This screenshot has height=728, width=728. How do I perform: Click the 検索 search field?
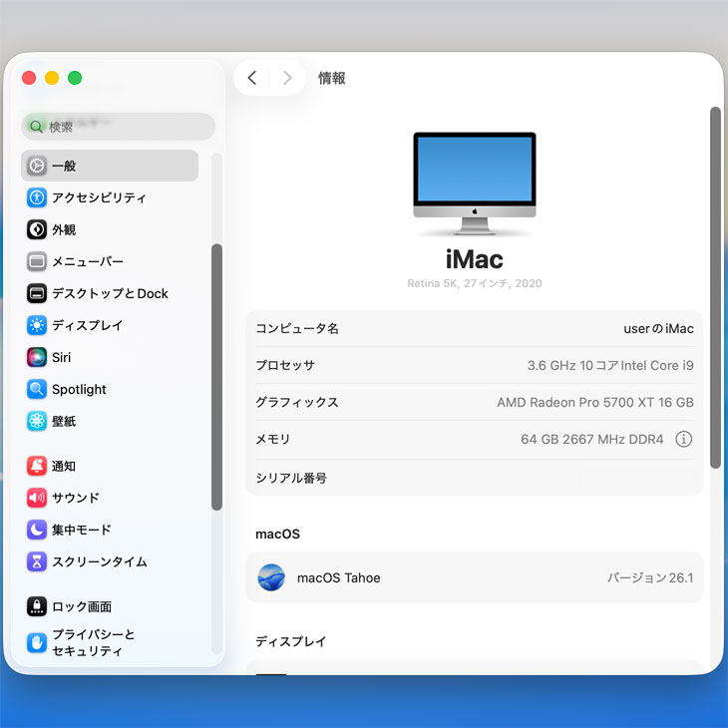(120, 127)
